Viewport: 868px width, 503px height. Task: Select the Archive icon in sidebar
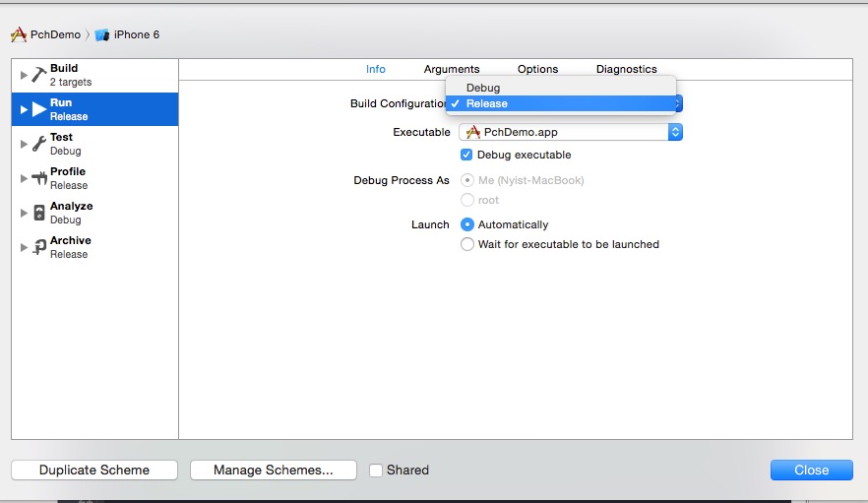point(39,247)
